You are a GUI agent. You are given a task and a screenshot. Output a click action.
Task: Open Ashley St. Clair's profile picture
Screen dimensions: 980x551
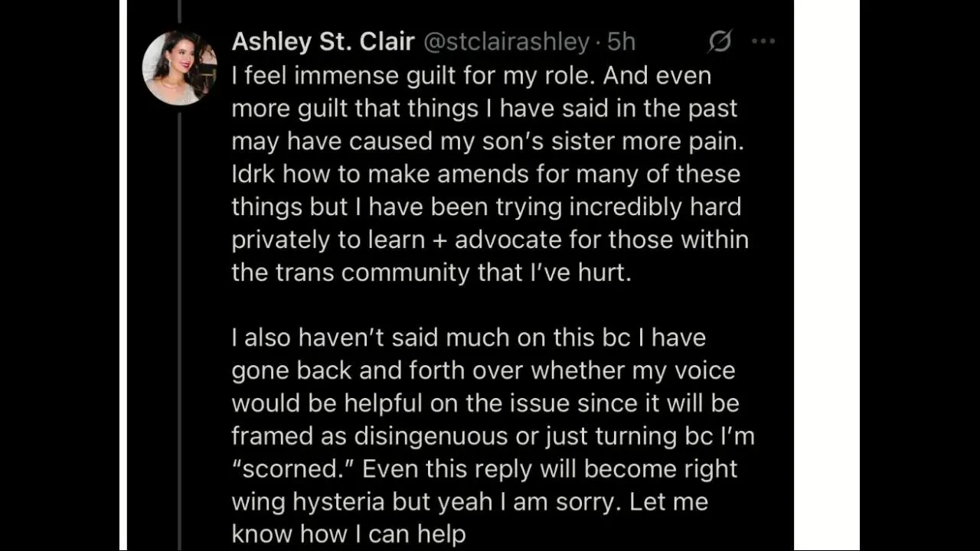pyautogui.click(x=180, y=68)
